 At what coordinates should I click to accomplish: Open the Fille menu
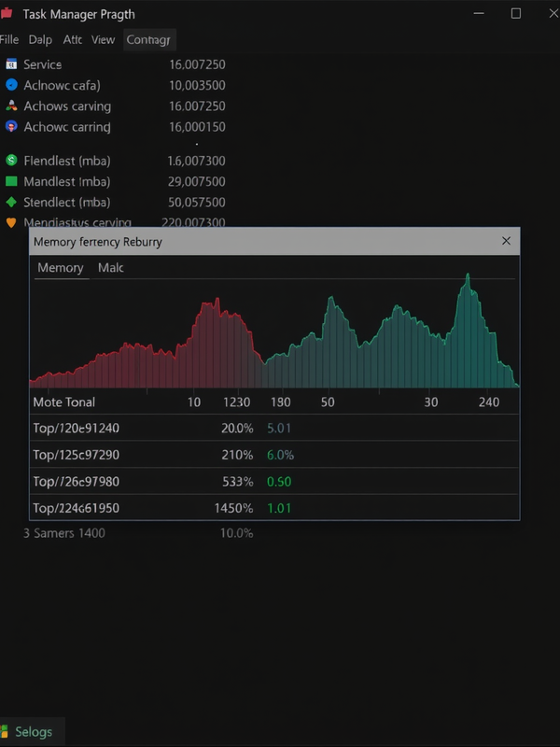pos(9,39)
